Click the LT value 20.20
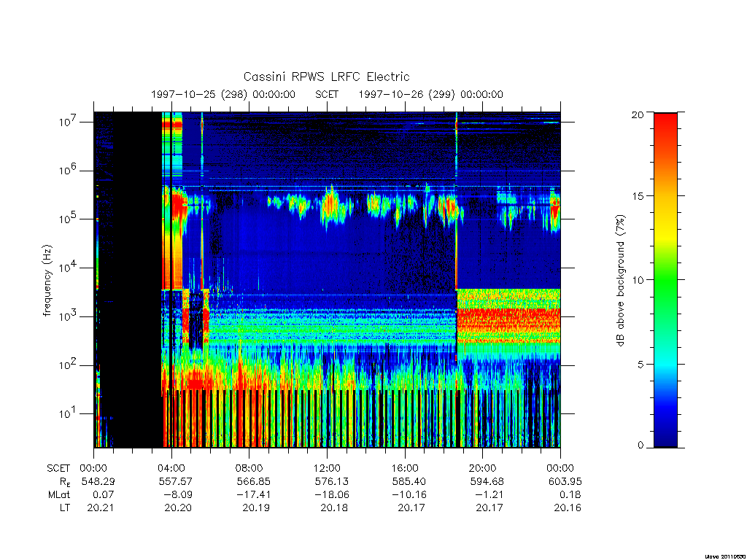747x560 pixels. [178, 508]
